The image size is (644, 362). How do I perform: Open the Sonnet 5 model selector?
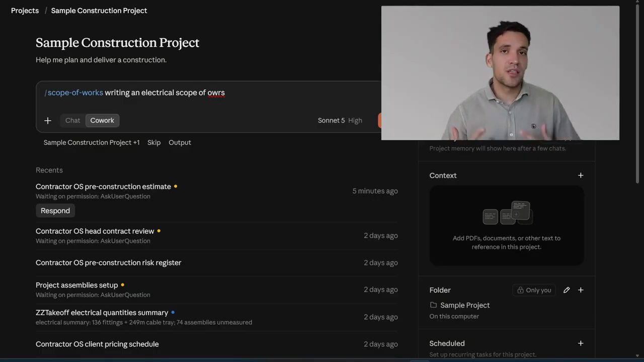click(331, 121)
